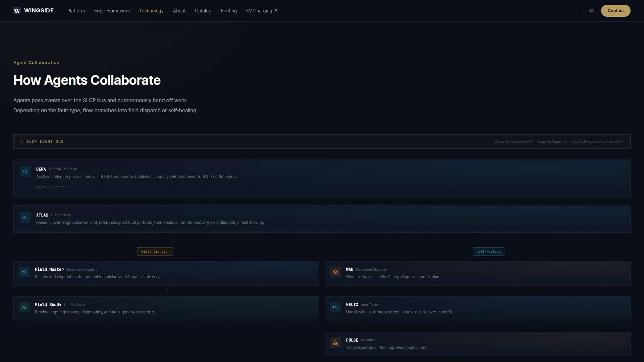
Task: Click the PULSE flask icon
Action: point(335,343)
